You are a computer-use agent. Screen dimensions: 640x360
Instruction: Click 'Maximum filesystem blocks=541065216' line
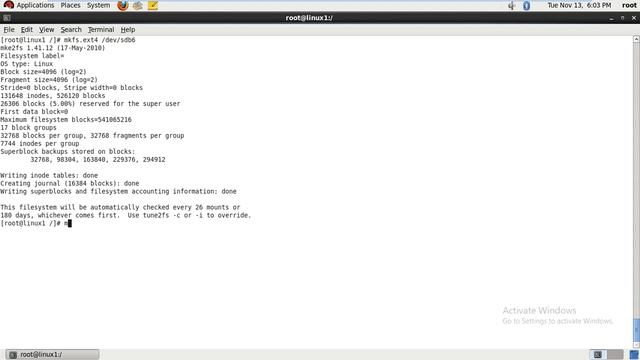(66, 120)
